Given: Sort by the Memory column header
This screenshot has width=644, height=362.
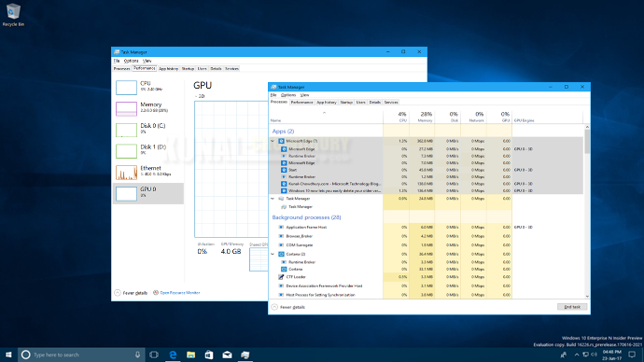Looking at the screenshot, I should pyautogui.click(x=422, y=117).
